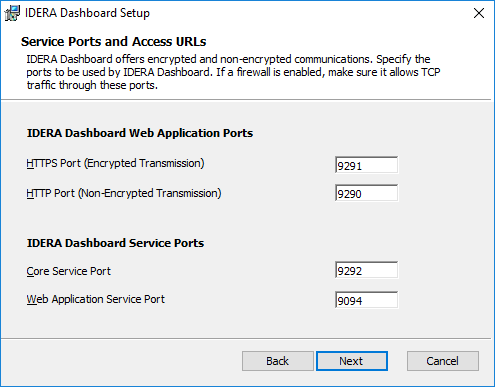Click the IDERA Dashboard Setup title text

pos(87,13)
